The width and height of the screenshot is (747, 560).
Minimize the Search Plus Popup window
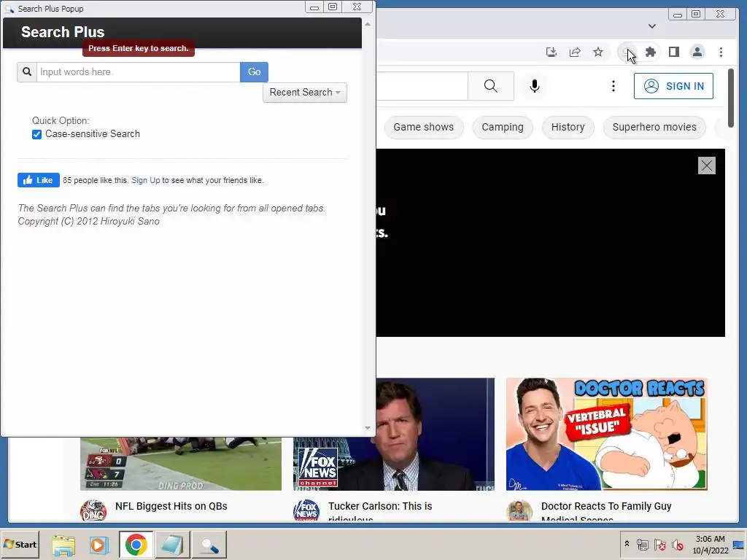point(314,7)
